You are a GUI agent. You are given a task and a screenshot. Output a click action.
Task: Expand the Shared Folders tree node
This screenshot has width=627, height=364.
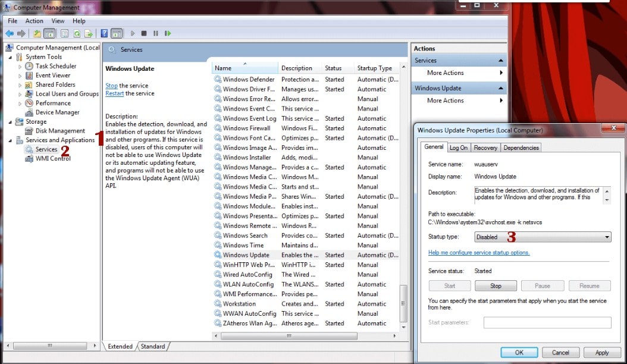[20, 85]
